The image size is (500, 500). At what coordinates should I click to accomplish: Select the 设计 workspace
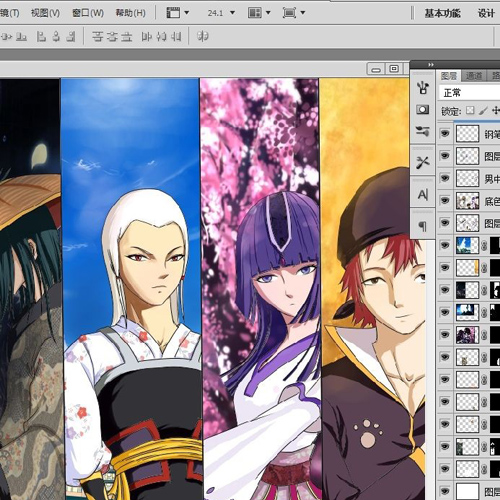pos(486,13)
